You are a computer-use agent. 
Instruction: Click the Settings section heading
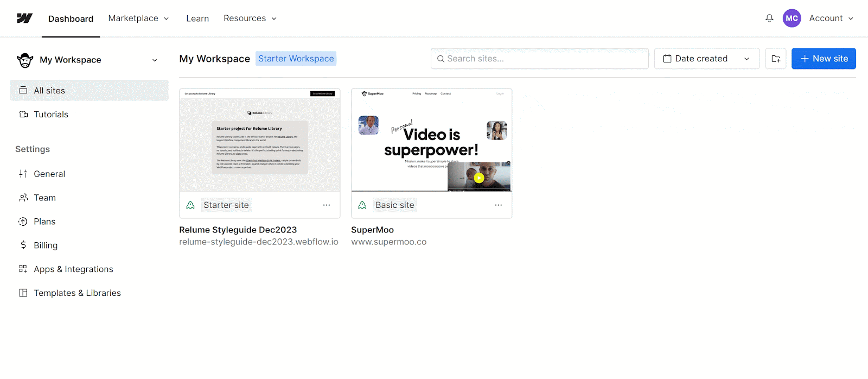pos(33,149)
